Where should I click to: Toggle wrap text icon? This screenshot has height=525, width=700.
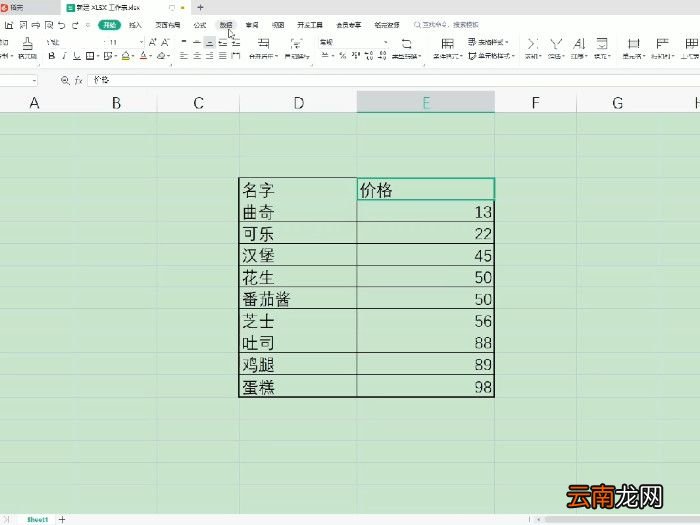pyautogui.click(x=296, y=44)
